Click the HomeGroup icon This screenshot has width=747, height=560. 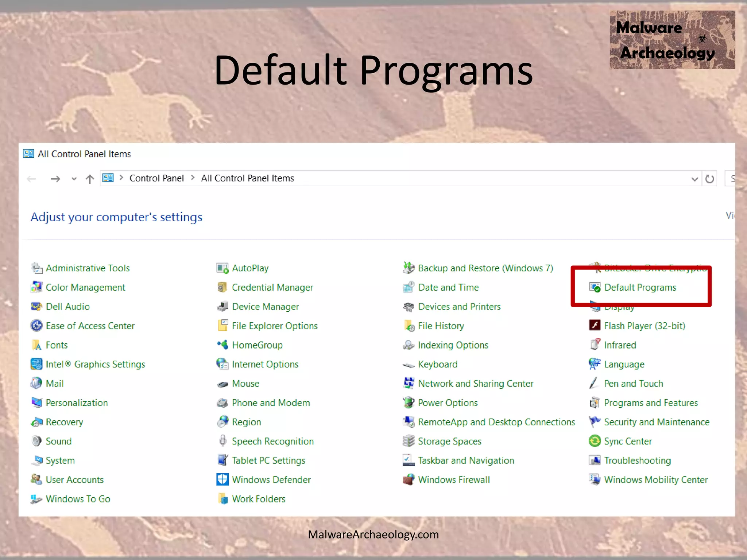[x=222, y=345]
